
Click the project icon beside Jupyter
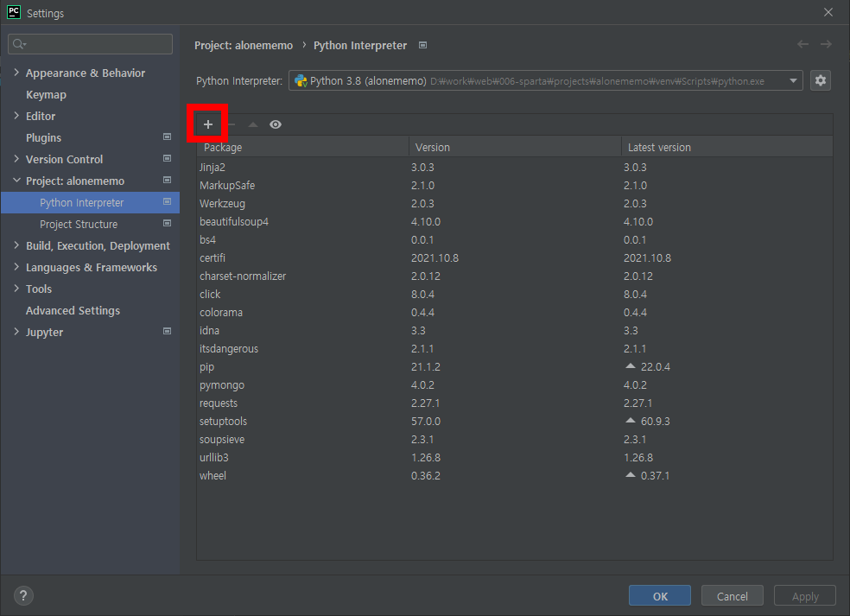coord(167,331)
